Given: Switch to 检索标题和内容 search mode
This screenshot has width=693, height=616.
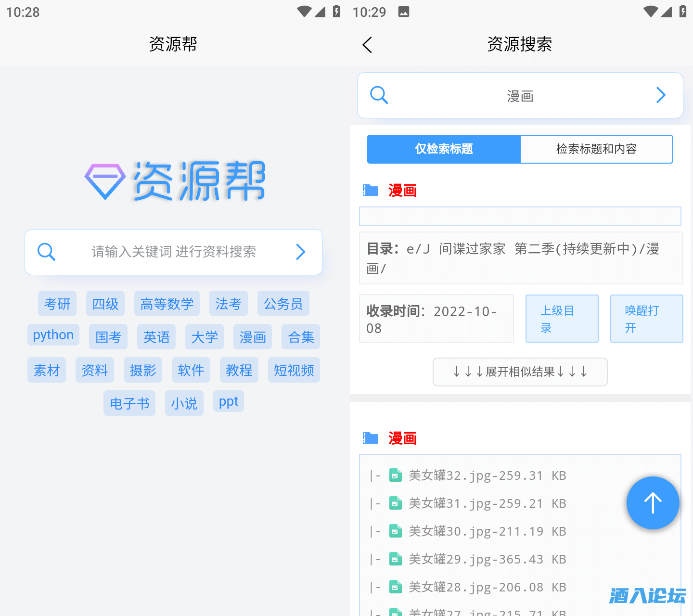Looking at the screenshot, I should 596,149.
